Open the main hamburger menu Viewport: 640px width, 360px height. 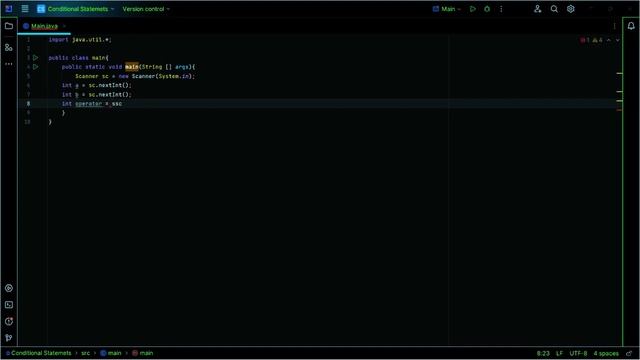tap(25, 9)
